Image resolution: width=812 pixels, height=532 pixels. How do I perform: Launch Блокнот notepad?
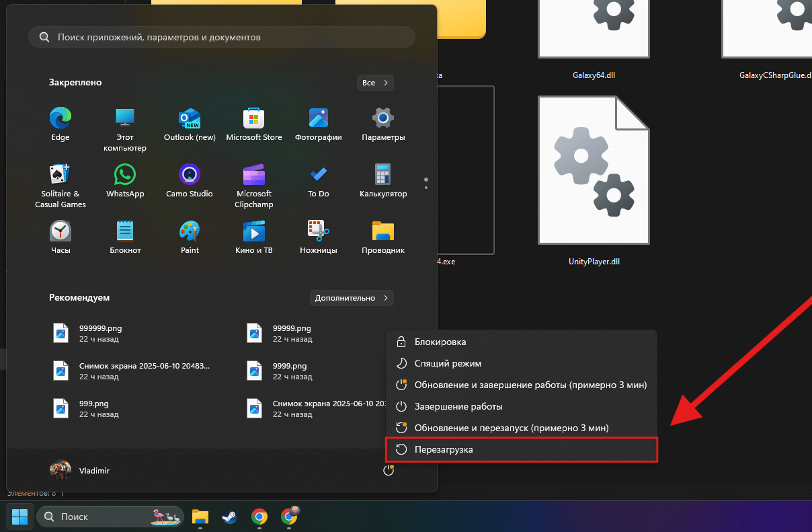(x=125, y=237)
